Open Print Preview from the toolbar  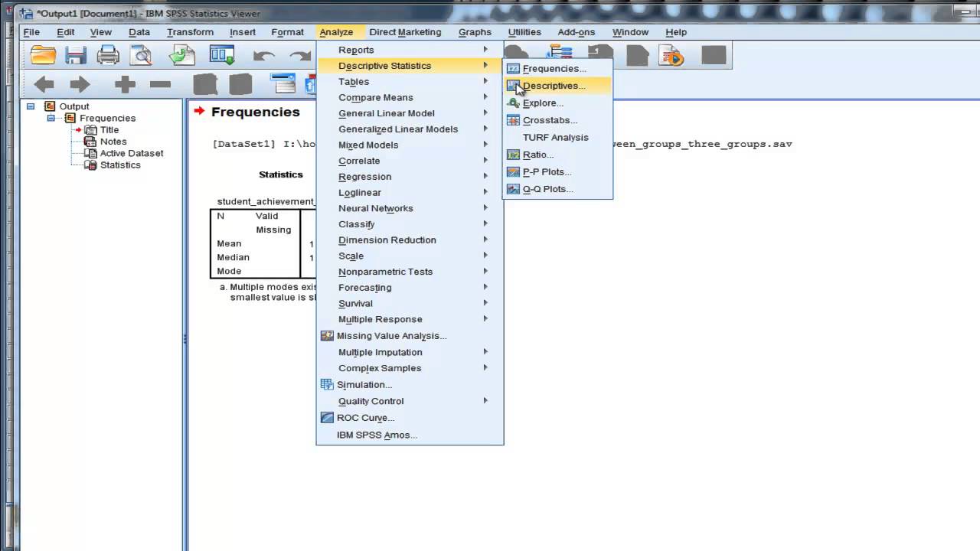(142, 55)
